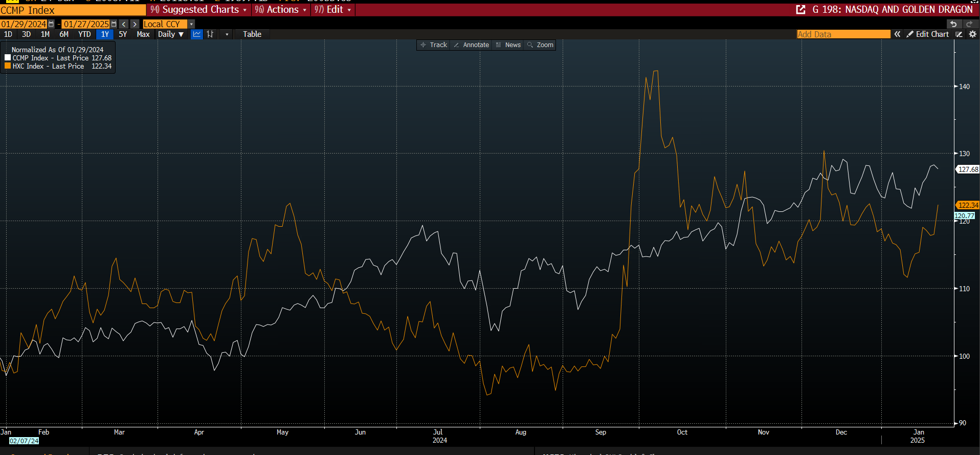The height and width of the screenshot is (455, 980).
Task: Click the orange HXC Index legend swatch
Action: click(8, 66)
